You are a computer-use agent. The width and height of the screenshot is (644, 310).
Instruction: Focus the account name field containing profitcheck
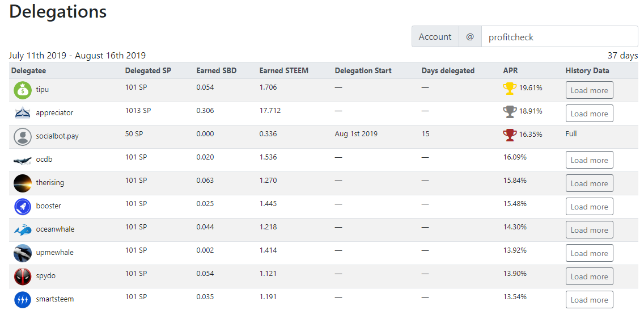pyautogui.click(x=560, y=36)
